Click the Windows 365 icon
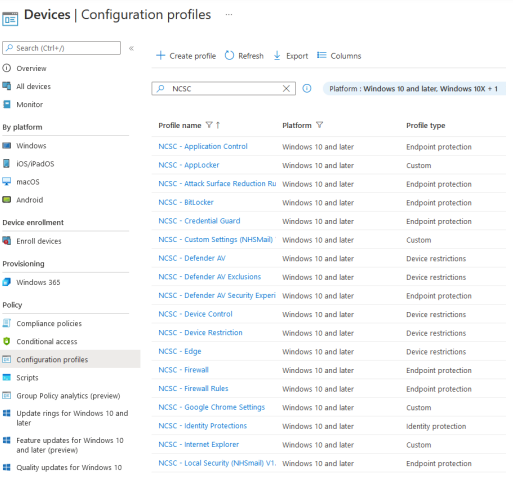This screenshot has height=483, width=513. coord(6,282)
